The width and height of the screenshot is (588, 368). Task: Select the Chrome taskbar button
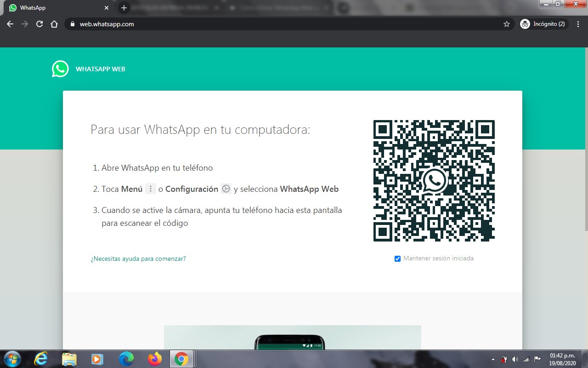click(x=181, y=359)
